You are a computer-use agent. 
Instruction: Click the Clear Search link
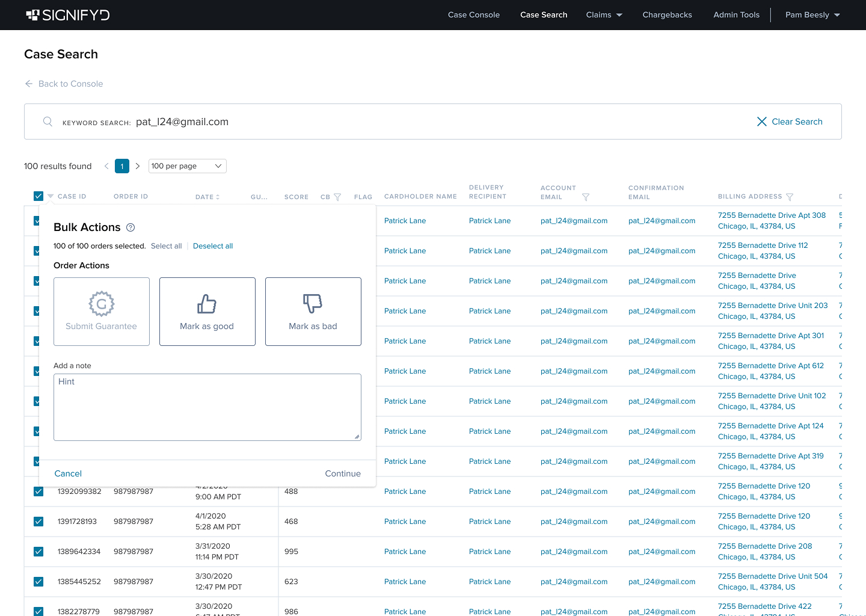[x=797, y=122]
